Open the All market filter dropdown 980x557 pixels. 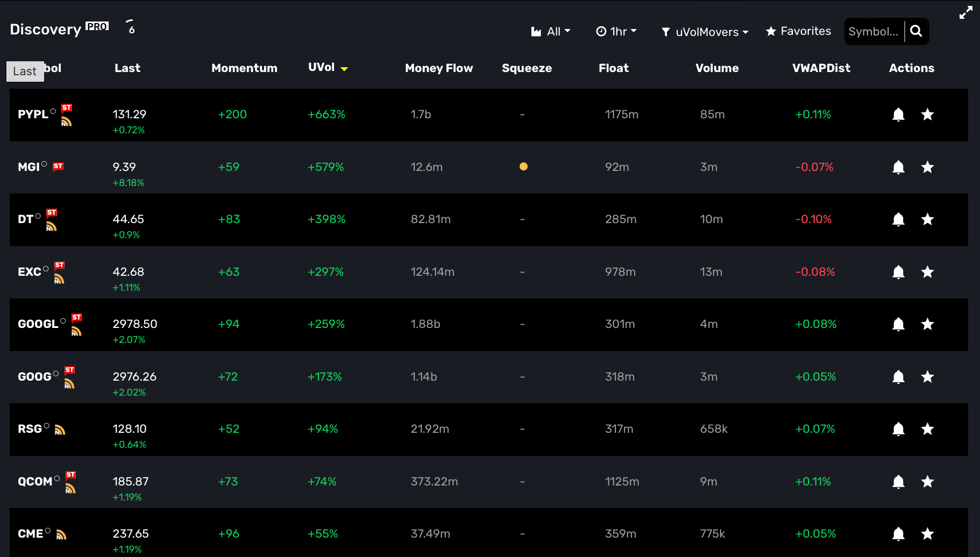coord(551,32)
